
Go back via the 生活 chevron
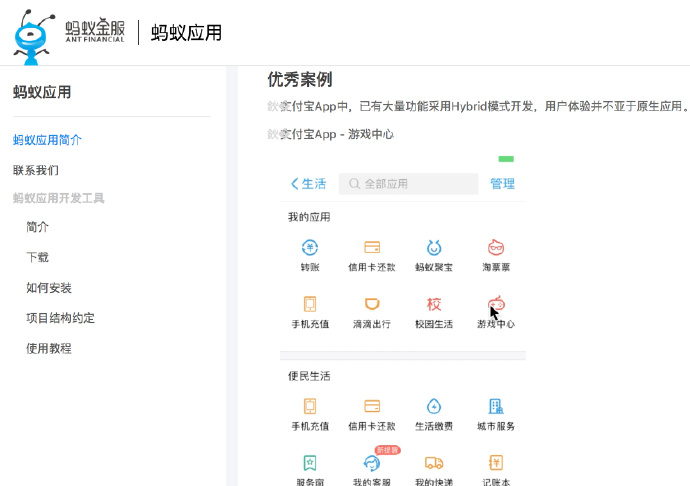click(x=308, y=184)
